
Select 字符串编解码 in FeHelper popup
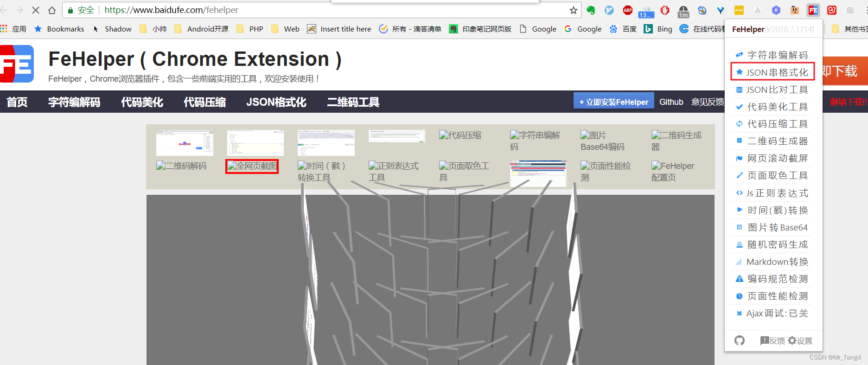coord(772,55)
